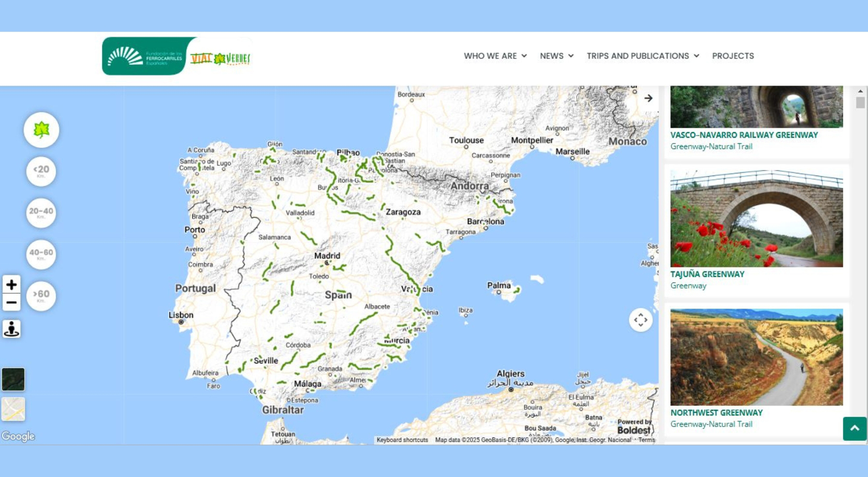This screenshot has width=868, height=477.
Task: Click the Tajuña stone bridge photo
Action: [756, 218]
